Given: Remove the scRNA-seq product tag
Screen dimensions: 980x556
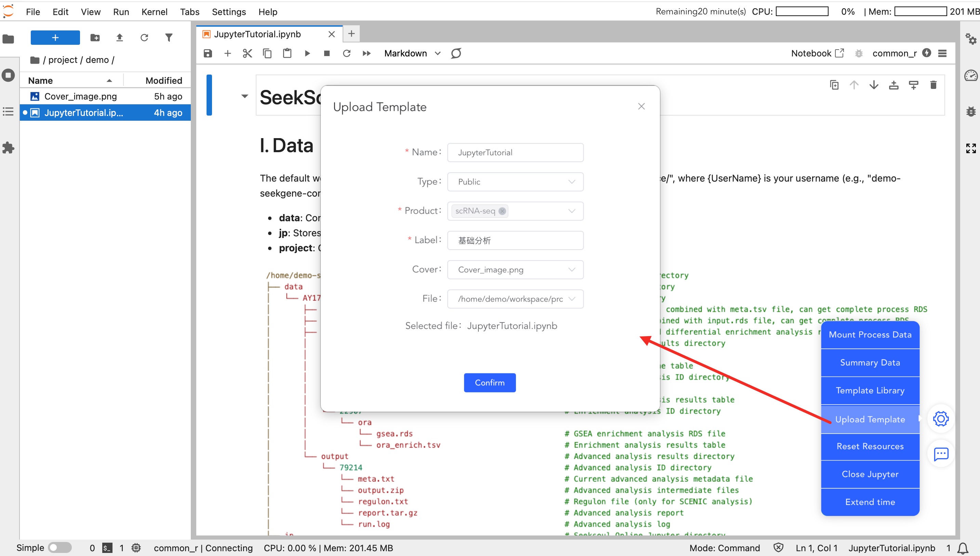Looking at the screenshot, I should [502, 211].
